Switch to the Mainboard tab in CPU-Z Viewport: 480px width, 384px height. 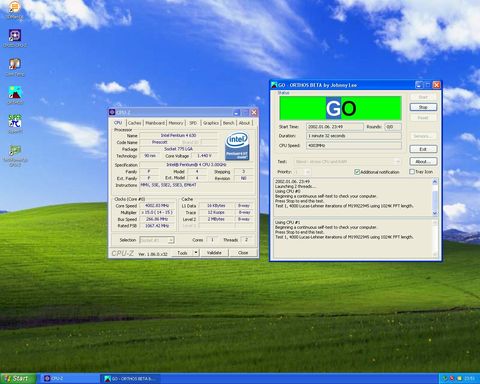[x=155, y=123]
